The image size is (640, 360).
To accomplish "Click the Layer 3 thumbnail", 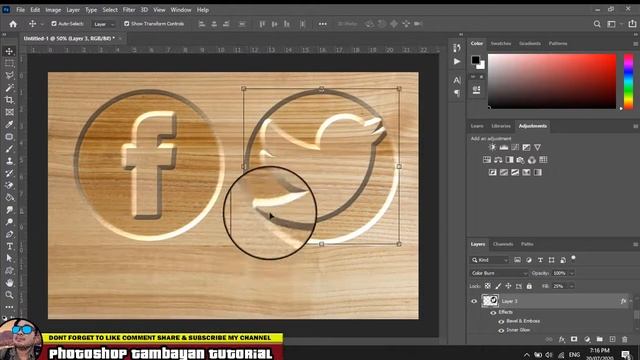I will click(490, 301).
